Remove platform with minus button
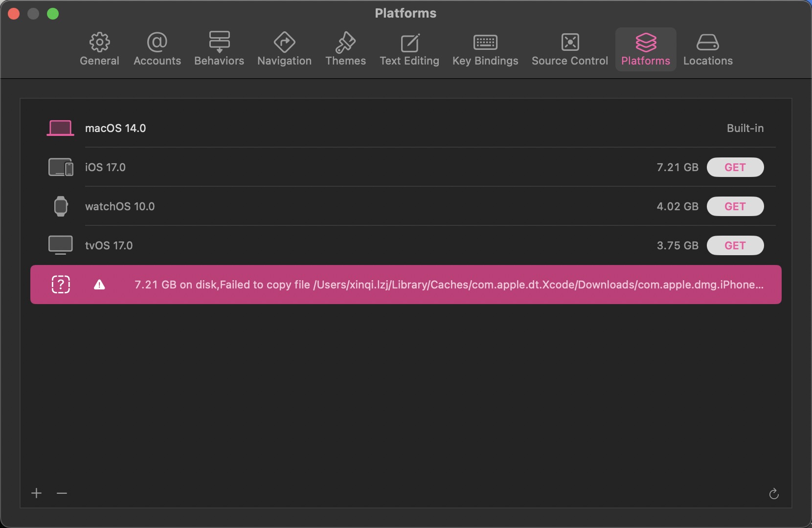Viewport: 812px width, 528px height. [x=62, y=493]
